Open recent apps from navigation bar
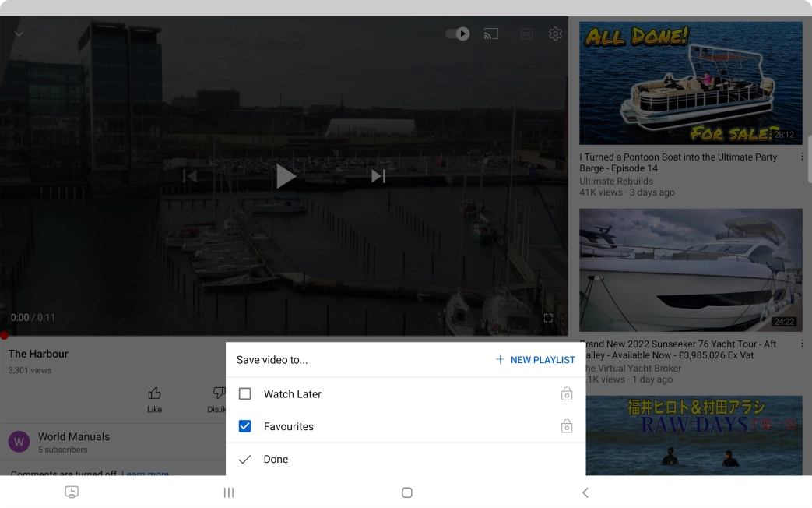The width and height of the screenshot is (812, 508). (228, 492)
